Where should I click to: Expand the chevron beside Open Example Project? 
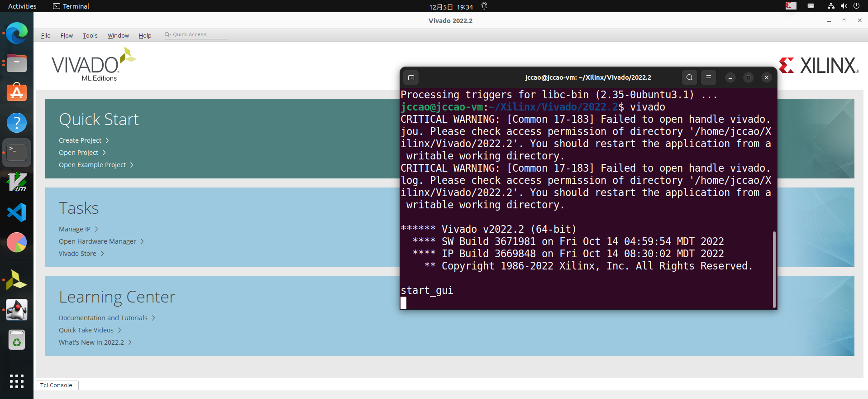(132, 165)
